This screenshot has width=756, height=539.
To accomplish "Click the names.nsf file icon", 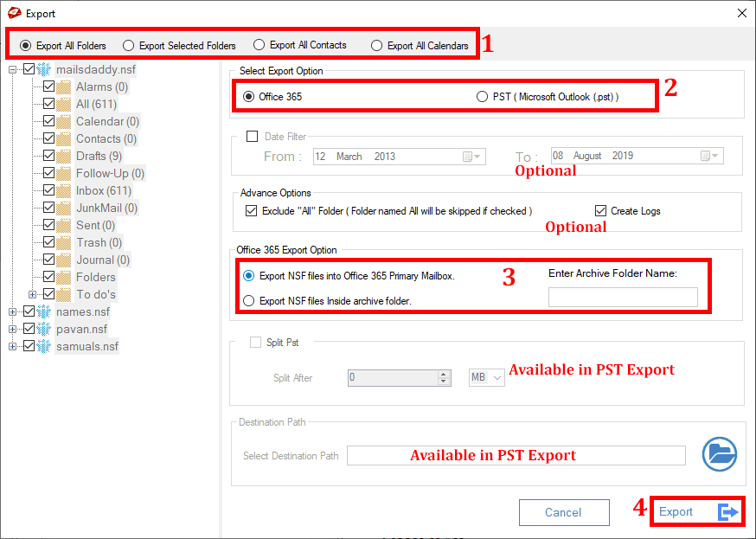I will point(45,311).
